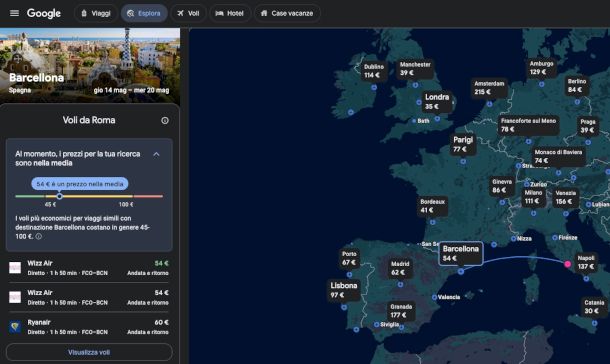The height and width of the screenshot is (364, 610).
Task: Click the Bath map marker
Action: (414, 121)
